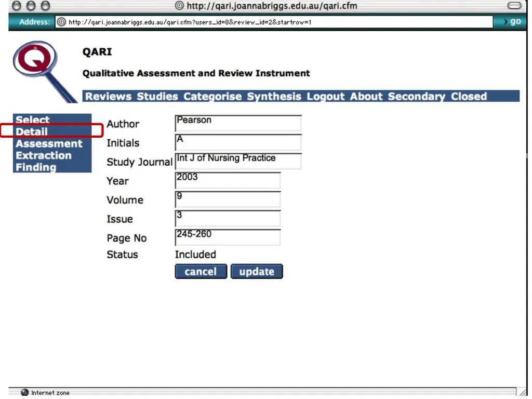Click the Study Journal label
This screenshot has width=532, height=399.
pyautogui.click(x=139, y=162)
